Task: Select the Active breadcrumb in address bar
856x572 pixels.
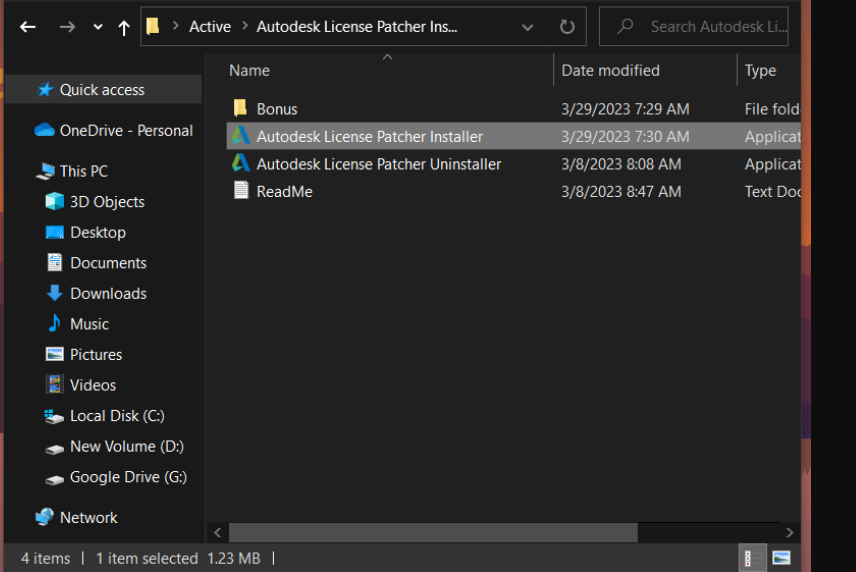Action: 210,27
